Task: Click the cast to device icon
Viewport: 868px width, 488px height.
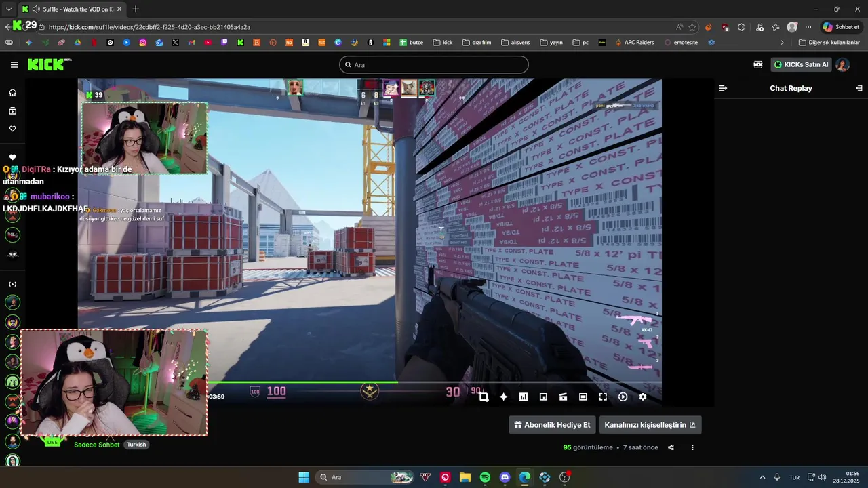Action: point(563,397)
